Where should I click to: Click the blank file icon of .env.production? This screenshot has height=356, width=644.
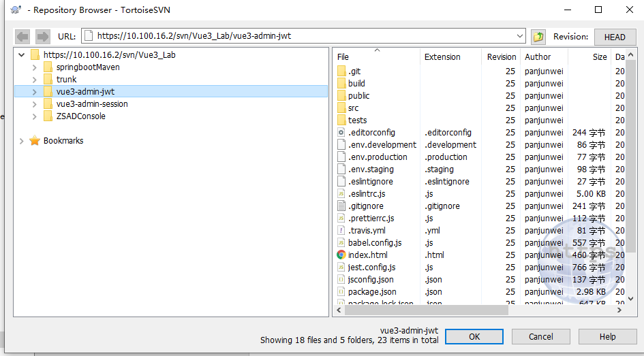click(x=341, y=157)
